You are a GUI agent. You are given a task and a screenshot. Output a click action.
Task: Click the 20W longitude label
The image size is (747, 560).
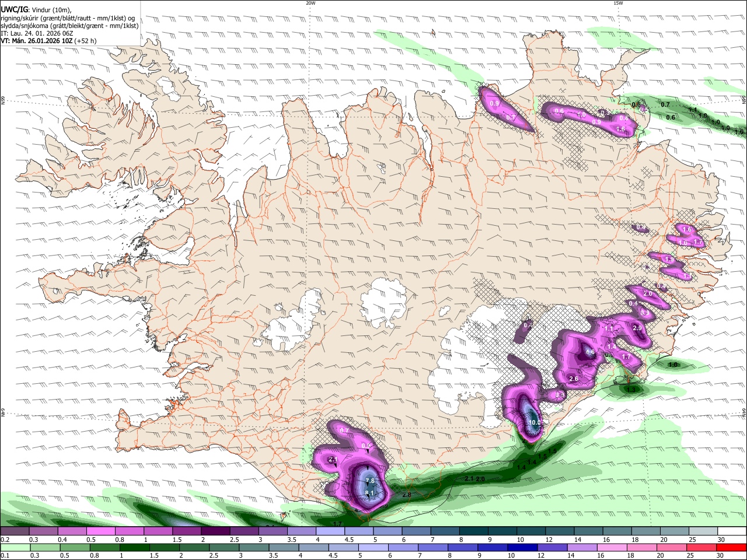(310, 3)
